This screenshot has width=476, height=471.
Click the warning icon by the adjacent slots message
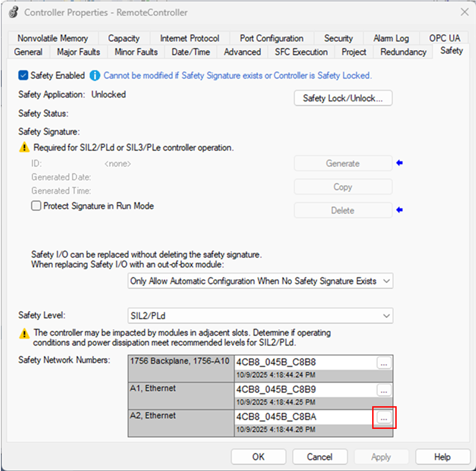click(x=24, y=334)
